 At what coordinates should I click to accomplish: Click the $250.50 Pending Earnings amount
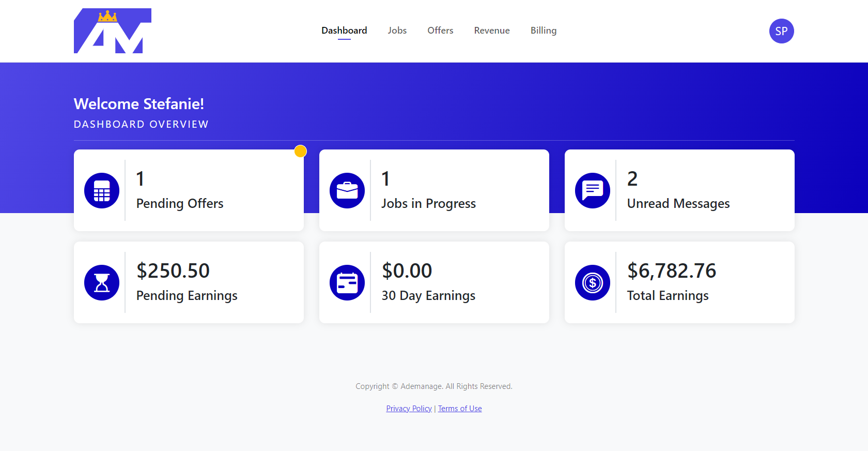(x=173, y=271)
